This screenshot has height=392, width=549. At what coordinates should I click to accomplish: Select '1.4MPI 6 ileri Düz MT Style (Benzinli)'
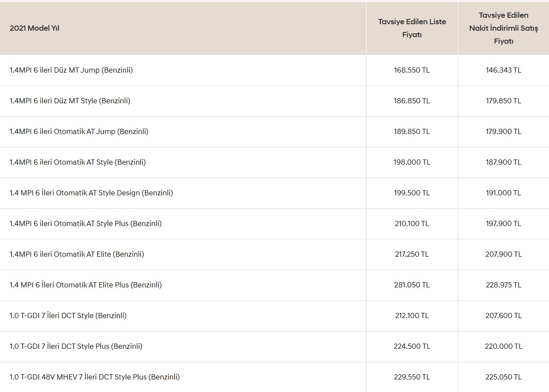pos(70,101)
